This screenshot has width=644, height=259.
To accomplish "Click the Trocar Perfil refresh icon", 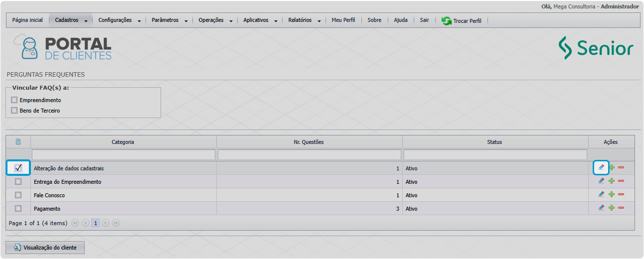I will [x=446, y=20].
